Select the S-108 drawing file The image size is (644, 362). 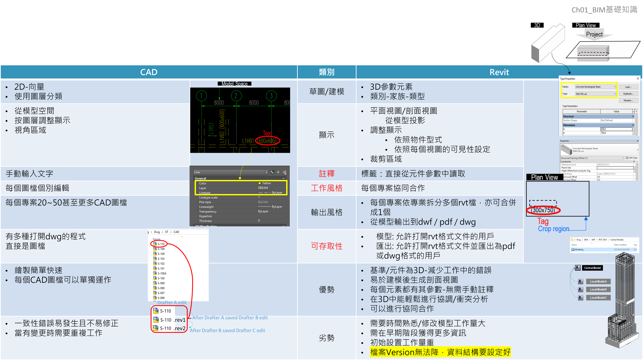[x=159, y=254]
